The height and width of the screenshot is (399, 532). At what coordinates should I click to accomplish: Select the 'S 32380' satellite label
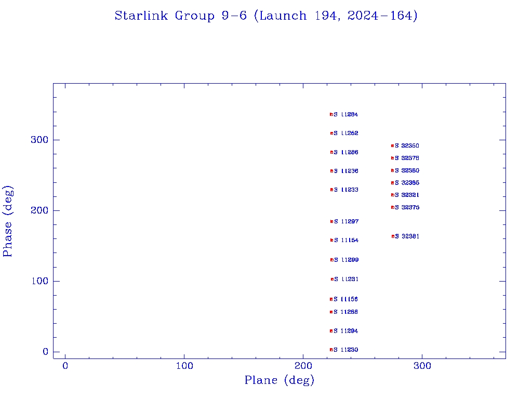(x=407, y=170)
